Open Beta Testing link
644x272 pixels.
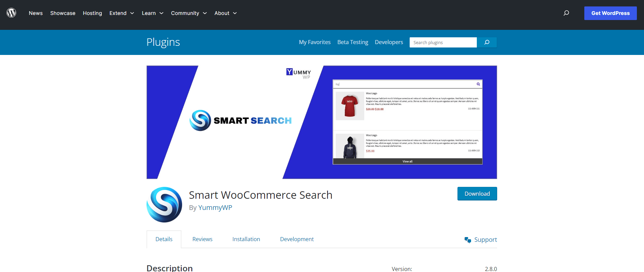(x=353, y=42)
